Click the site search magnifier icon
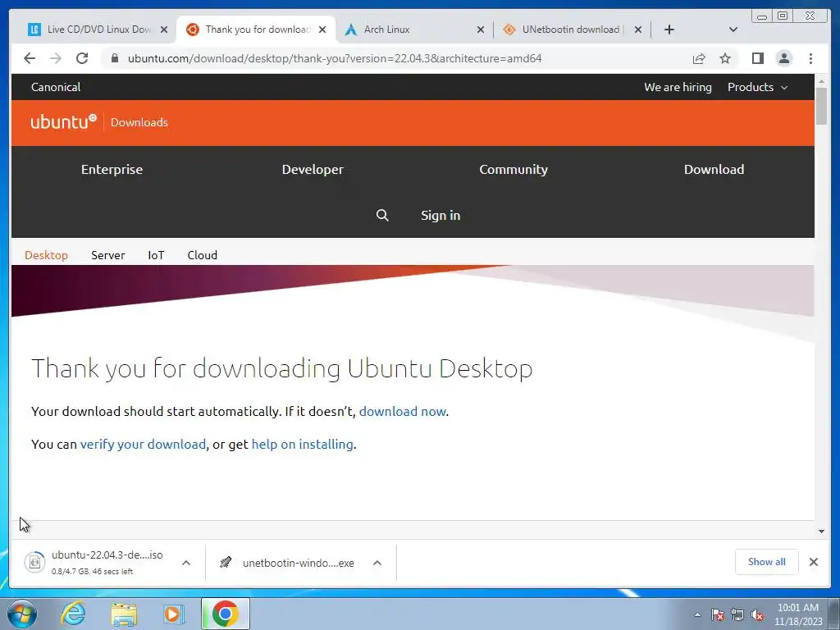 tap(382, 216)
